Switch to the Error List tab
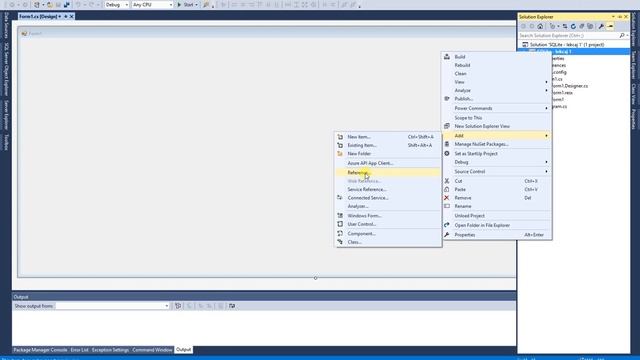Screen dimensions: 640x360 [x=79, y=350]
